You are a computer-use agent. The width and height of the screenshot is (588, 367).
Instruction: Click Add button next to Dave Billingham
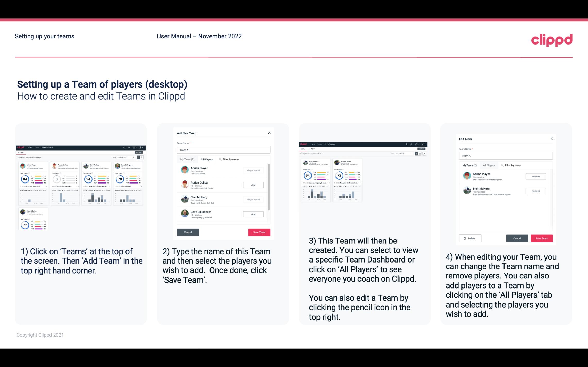pos(253,214)
